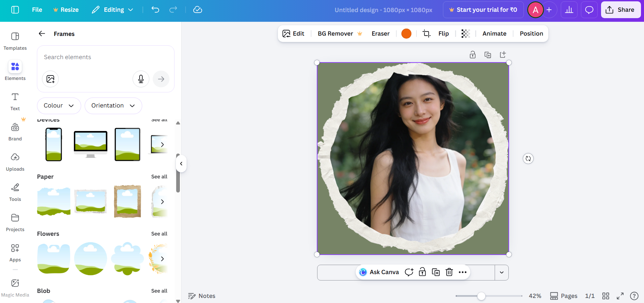Show more Paper frames arrow
Image resolution: width=644 pixels, height=303 pixels.
point(162,202)
